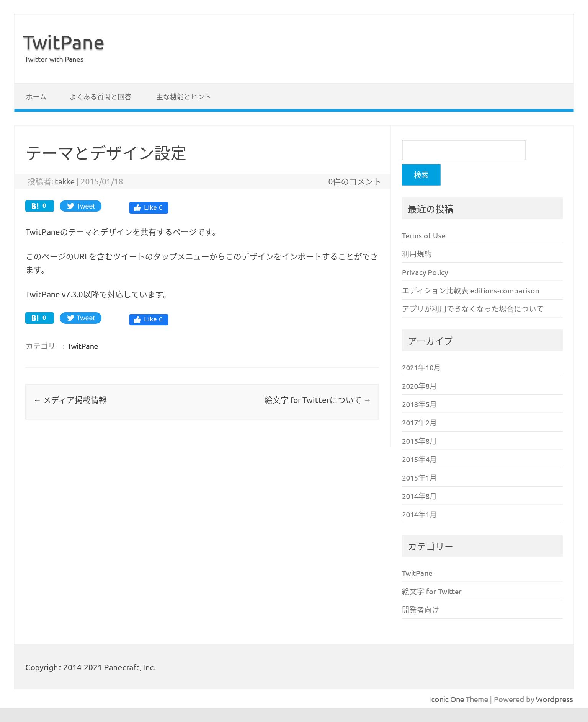Open the 2015年1月 archive

[419, 478]
